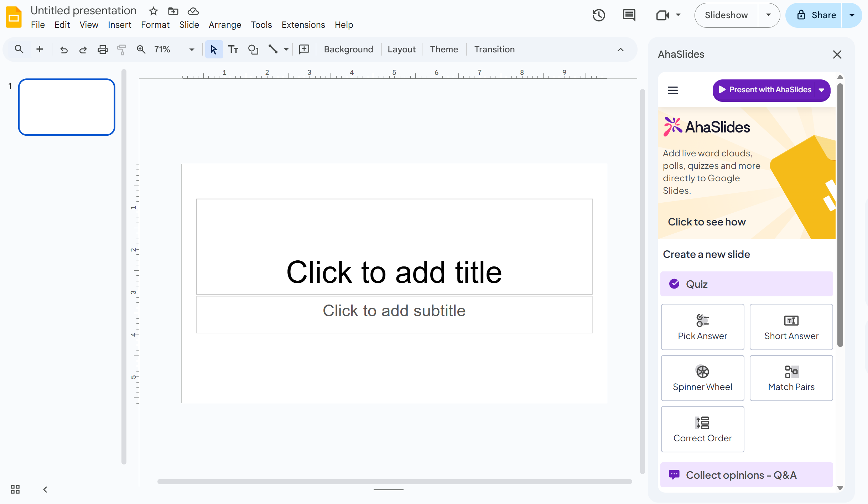Open the Arrange menu

click(x=225, y=25)
